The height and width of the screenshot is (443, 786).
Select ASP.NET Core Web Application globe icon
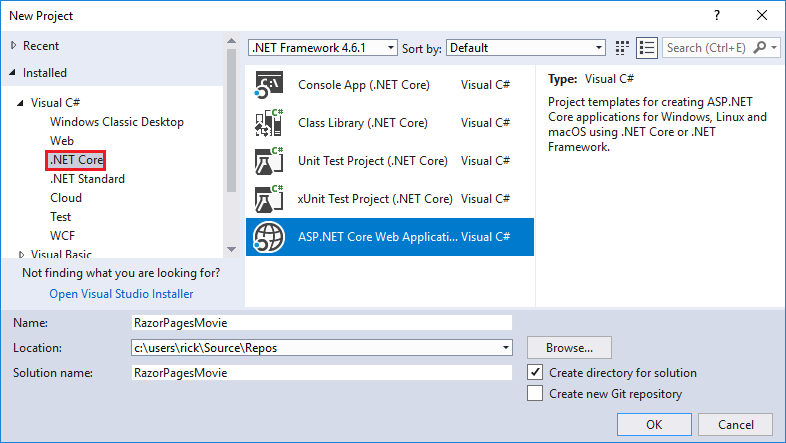pos(270,237)
